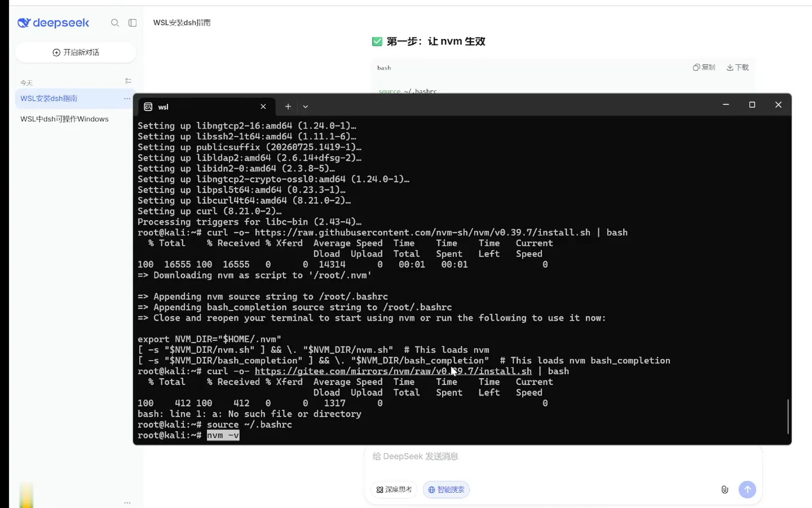Viewport: 812px width, 508px height.
Task: Click the green checkmark beside 第一步
Action: [377, 42]
